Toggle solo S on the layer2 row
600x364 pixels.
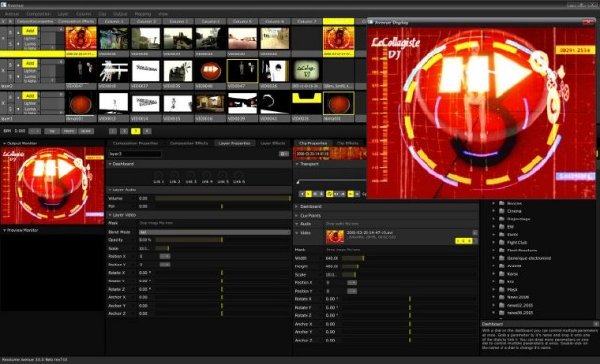10,76
